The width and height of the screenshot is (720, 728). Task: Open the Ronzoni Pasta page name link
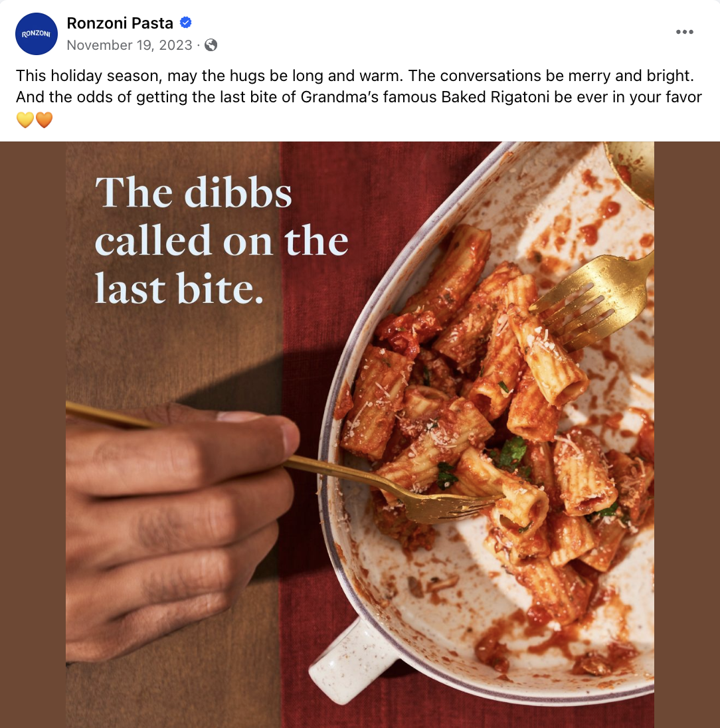120,23
